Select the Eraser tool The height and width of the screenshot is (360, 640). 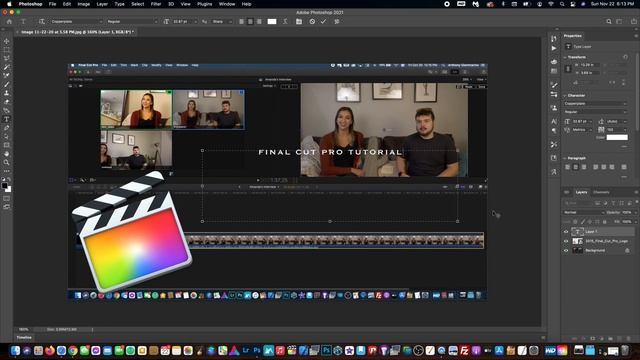pos(7,102)
